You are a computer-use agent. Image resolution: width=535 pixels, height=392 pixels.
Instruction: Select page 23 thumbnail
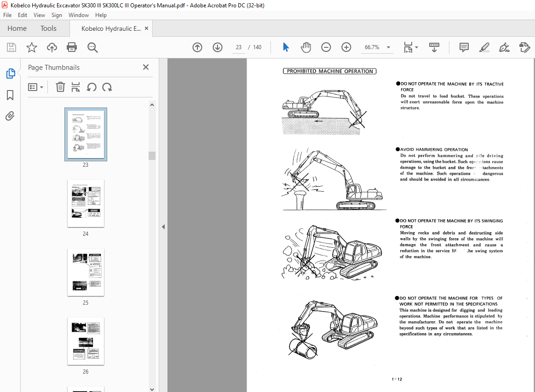[x=86, y=134]
